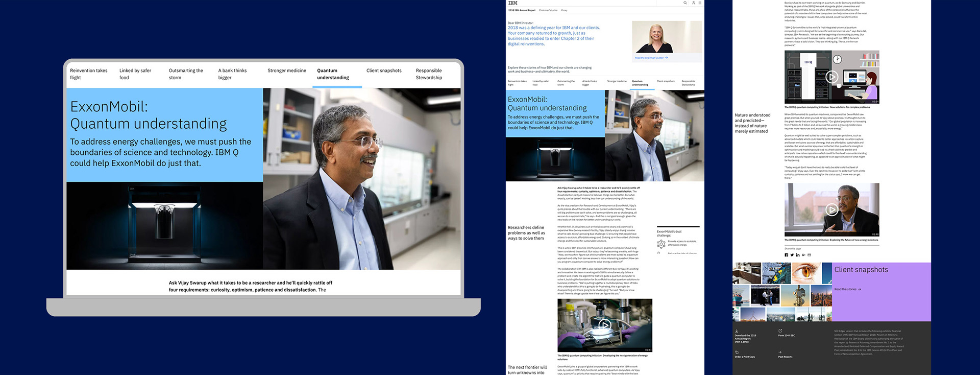
Task: Click 'The next frontier will turn unknowns into' heading
Action: [527, 370]
